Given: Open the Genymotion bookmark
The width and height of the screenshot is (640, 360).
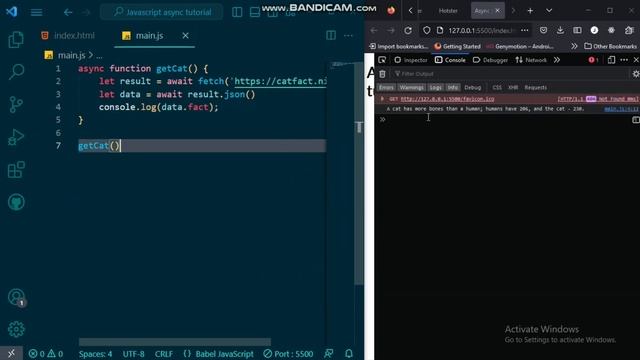Looking at the screenshot, I should click(520, 47).
